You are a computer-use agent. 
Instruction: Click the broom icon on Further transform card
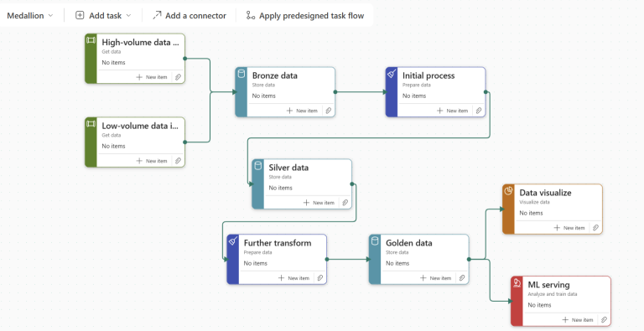pyautogui.click(x=233, y=241)
